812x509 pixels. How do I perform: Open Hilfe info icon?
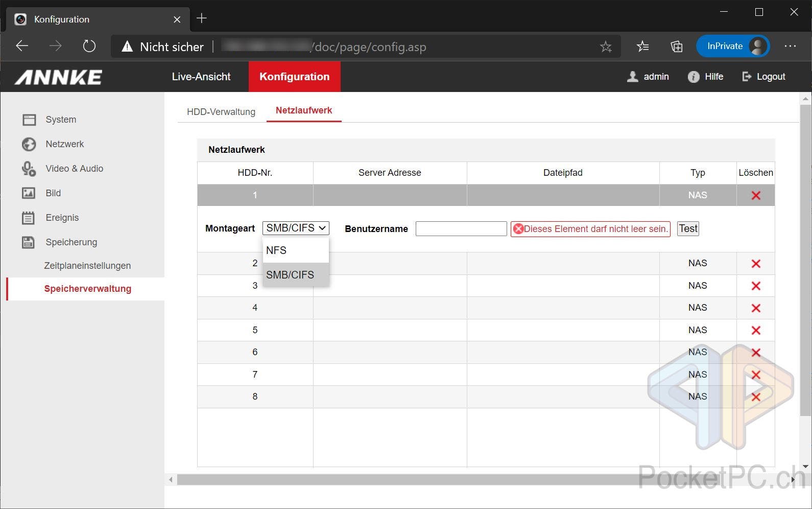point(693,77)
